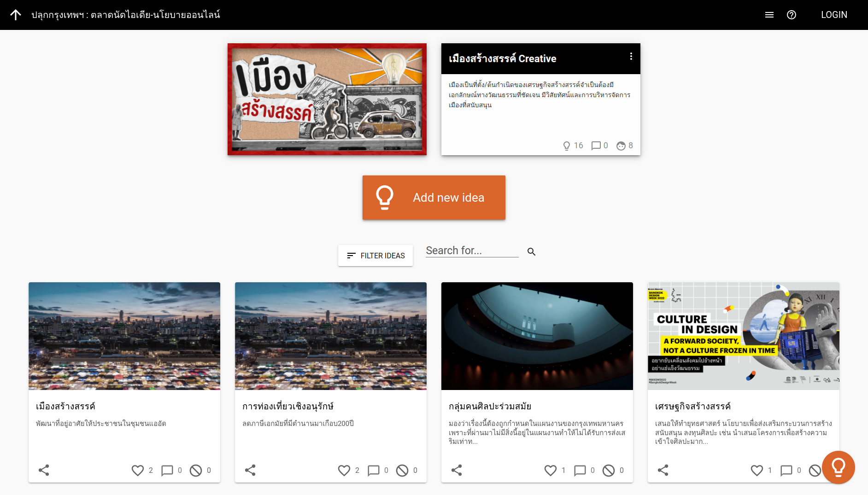Open the กลุ่มคนศิลปะร่วมสมัย idea title
868x495 pixels.
(490, 406)
